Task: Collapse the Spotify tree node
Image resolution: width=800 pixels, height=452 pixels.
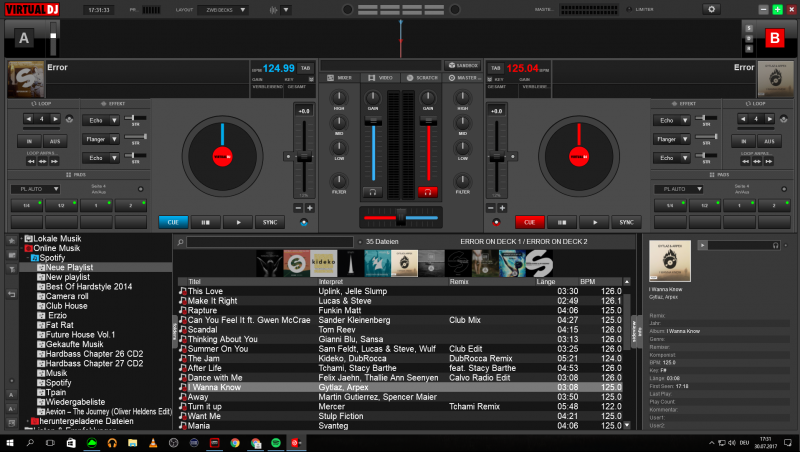Action: [28, 258]
